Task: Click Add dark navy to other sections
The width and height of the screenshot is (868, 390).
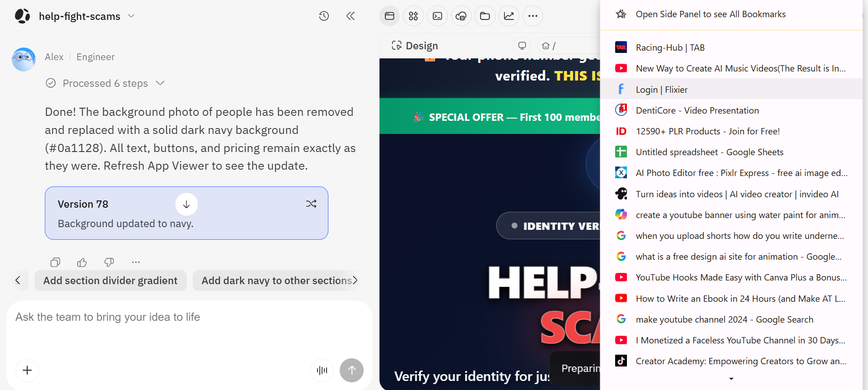Action: (276, 281)
